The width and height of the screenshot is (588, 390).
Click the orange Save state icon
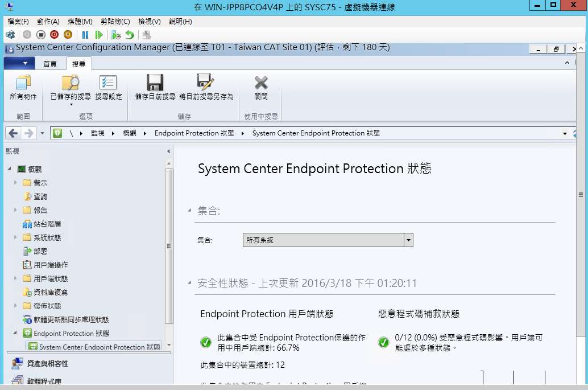(x=68, y=35)
